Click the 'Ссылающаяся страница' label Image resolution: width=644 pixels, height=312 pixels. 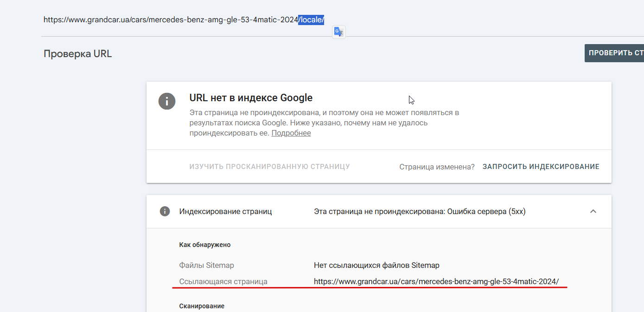pyautogui.click(x=223, y=281)
